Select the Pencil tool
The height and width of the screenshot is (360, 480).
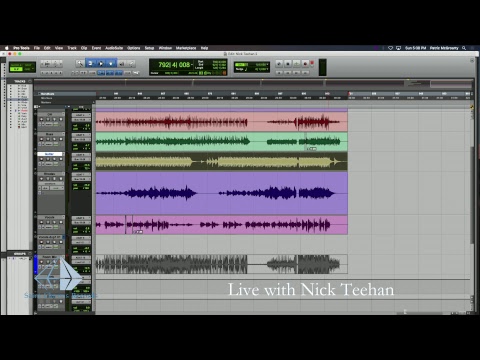click(x=132, y=63)
